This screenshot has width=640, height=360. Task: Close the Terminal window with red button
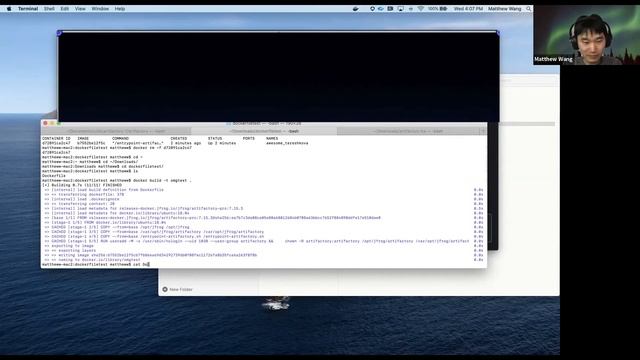tap(45, 123)
